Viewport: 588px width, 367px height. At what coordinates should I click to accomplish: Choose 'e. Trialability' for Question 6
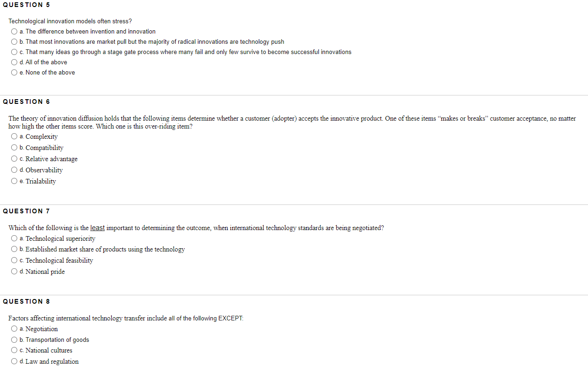(14, 181)
